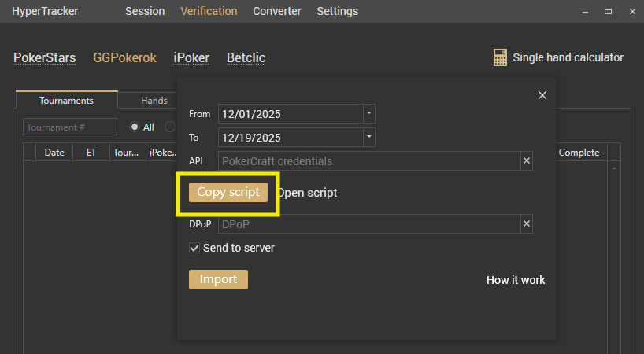
Task: Clear the DPoP field with X
Action: (x=527, y=224)
